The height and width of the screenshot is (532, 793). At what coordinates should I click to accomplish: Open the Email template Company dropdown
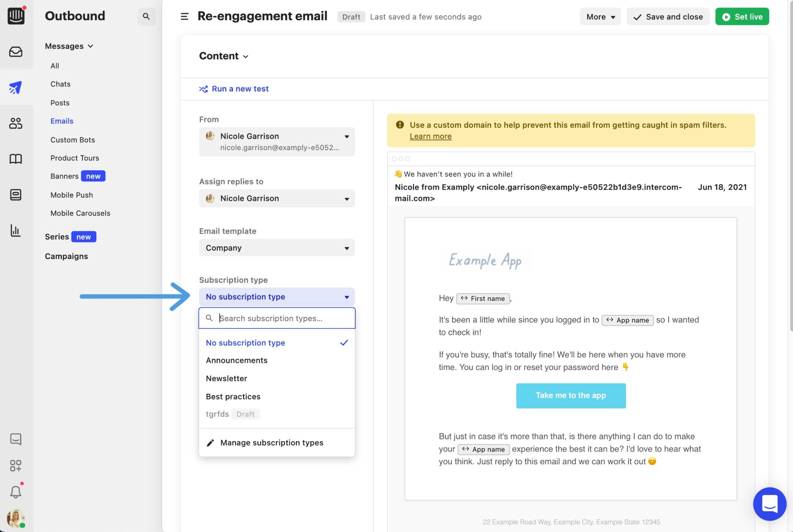[x=277, y=248]
